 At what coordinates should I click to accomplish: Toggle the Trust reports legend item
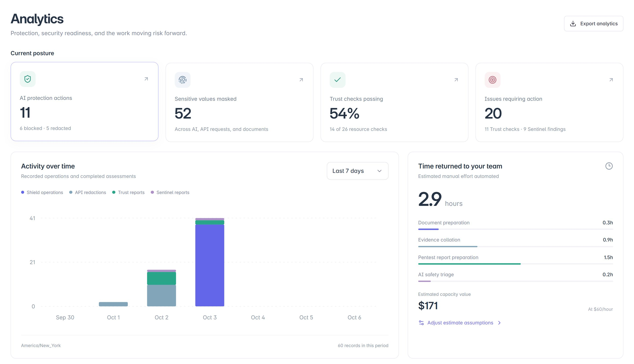128,192
